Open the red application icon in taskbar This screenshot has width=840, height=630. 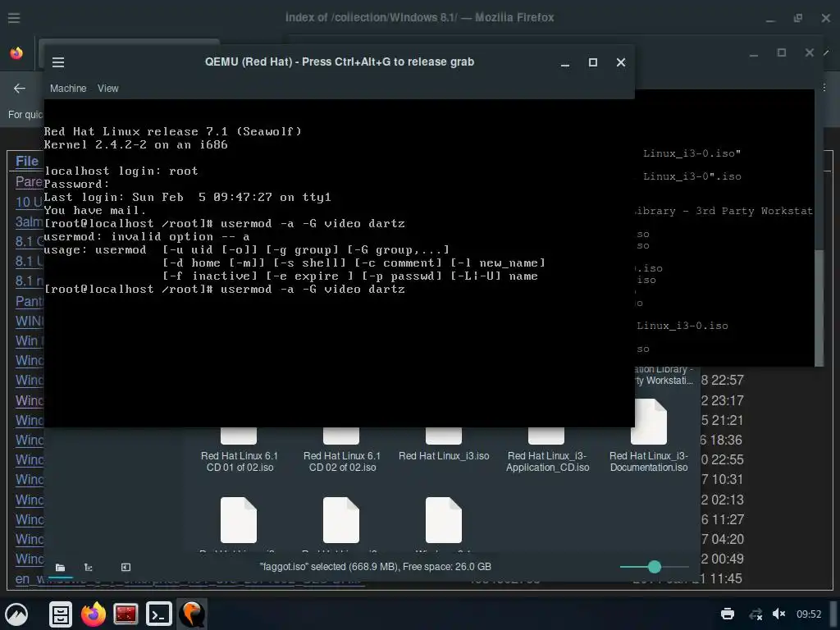(126, 614)
